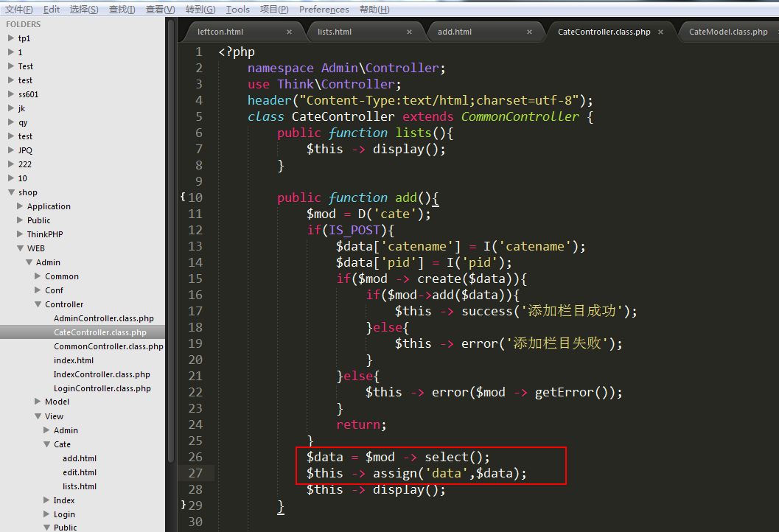Open the Edit menu

pos(51,10)
